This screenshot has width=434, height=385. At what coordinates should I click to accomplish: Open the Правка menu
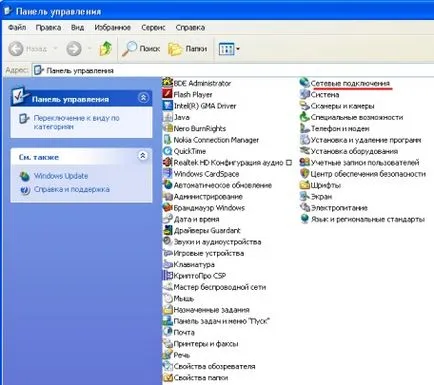click(x=48, y=27)
